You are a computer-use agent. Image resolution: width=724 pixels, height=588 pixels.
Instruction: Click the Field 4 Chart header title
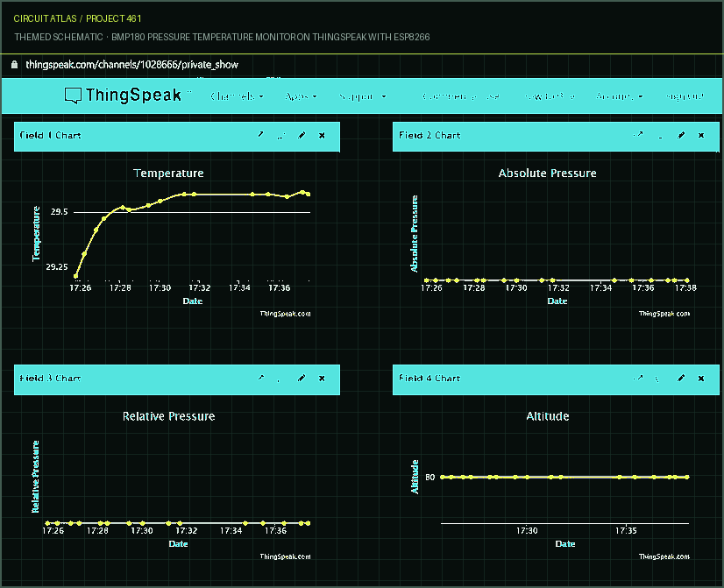429,378
